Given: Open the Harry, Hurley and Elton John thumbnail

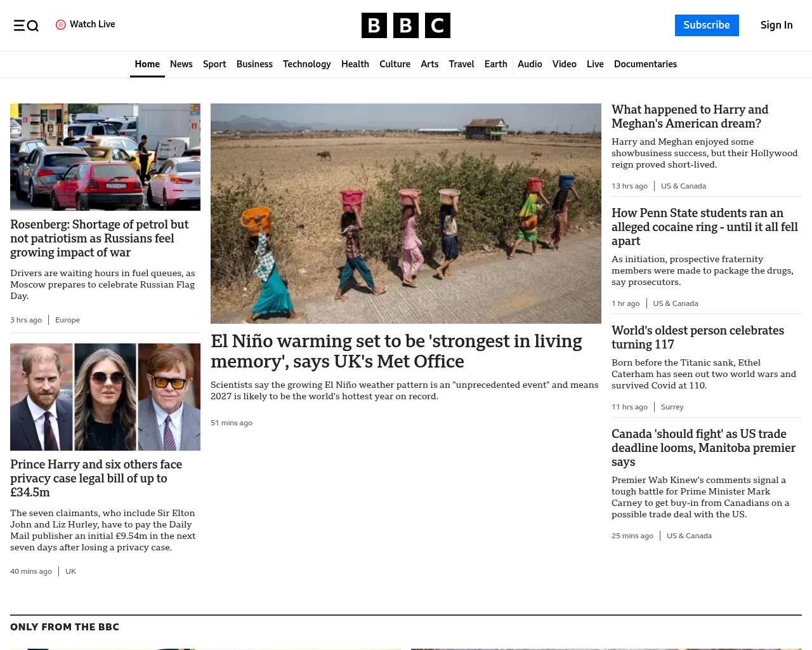Looking at the screenshot, I should [x=105, y=397].
